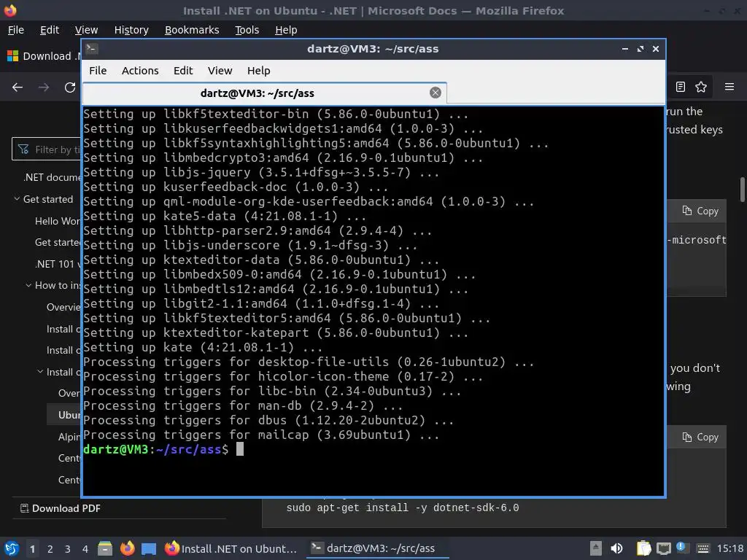Launch Firefox from taskbar quick launch

[127, 548]
